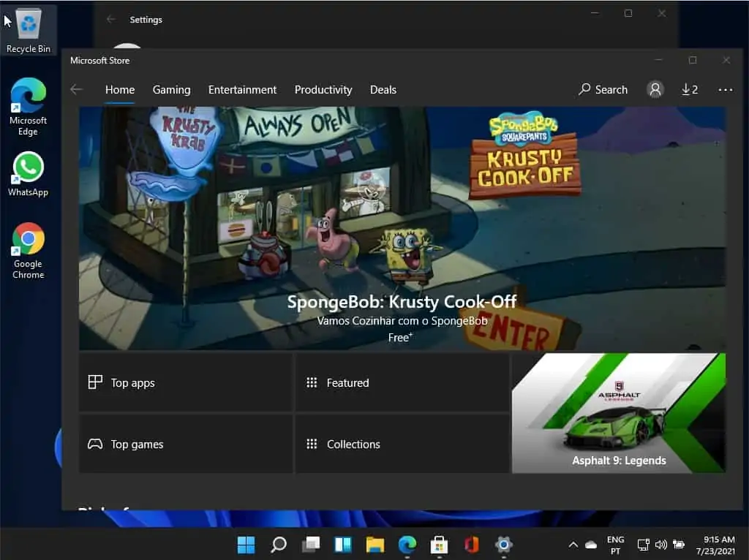
Task: Open the volume control in the system tray
Action: click(x=660, y=545)
